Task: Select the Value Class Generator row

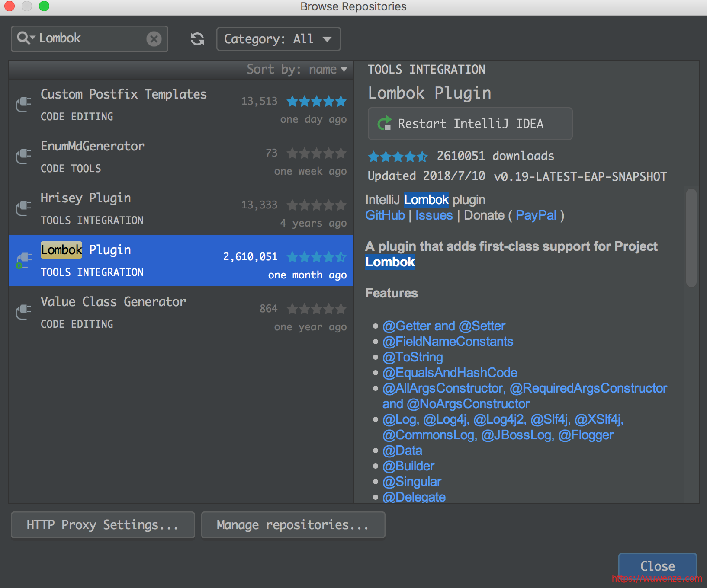Action: pos(181,313)
